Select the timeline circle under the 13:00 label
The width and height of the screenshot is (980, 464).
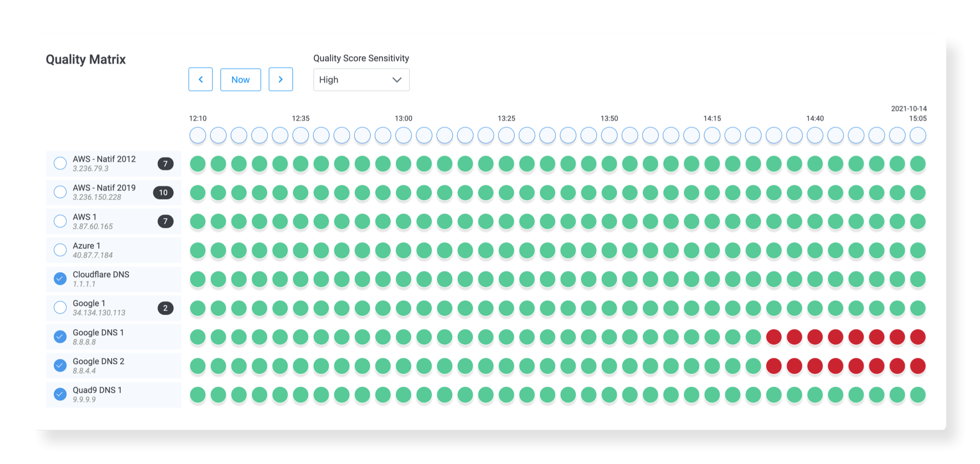tap(404, 135)
